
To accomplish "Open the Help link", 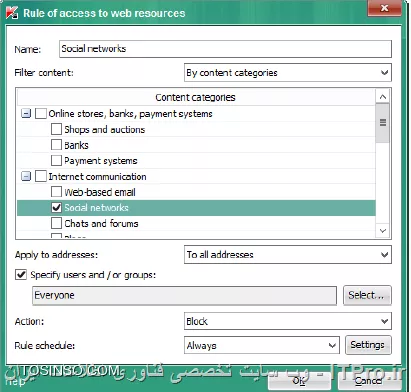I will (x=15, y=382).
